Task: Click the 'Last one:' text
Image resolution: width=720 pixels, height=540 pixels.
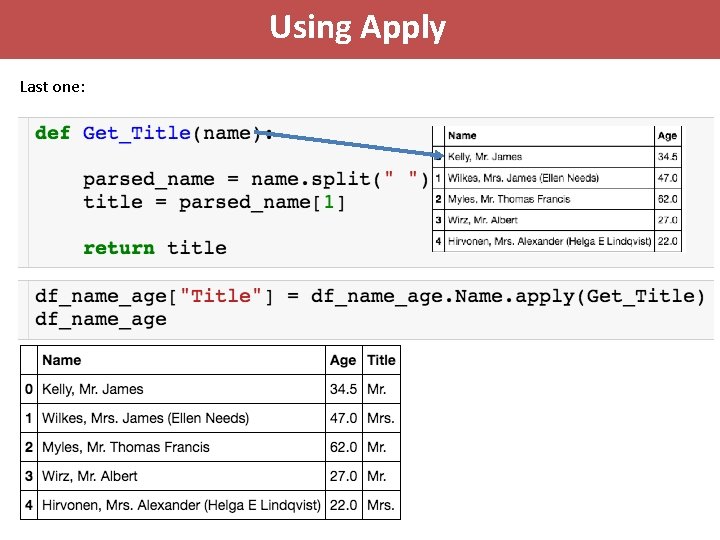Action: (x=52, y=87)
